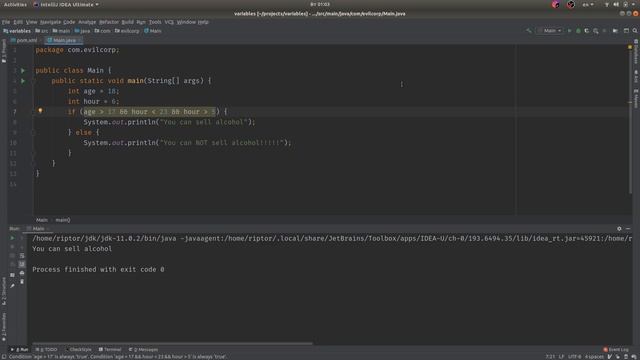
Task: Select the Main.java editor tab
Action: pos(64,40)
